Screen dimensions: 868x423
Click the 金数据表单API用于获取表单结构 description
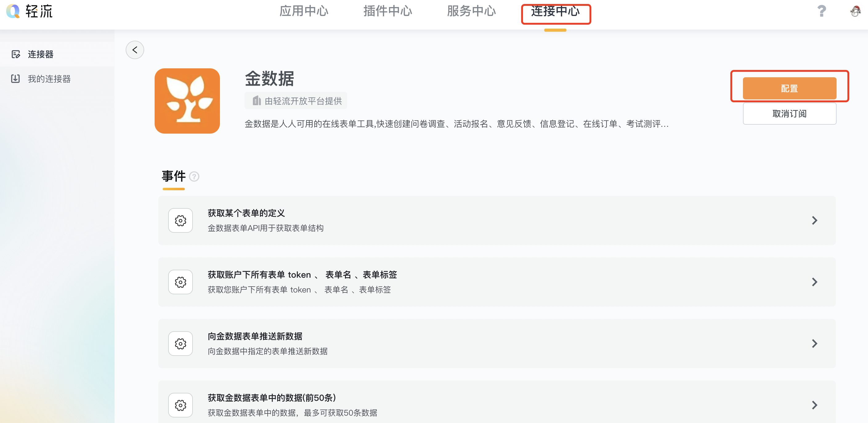coord(266,228)
